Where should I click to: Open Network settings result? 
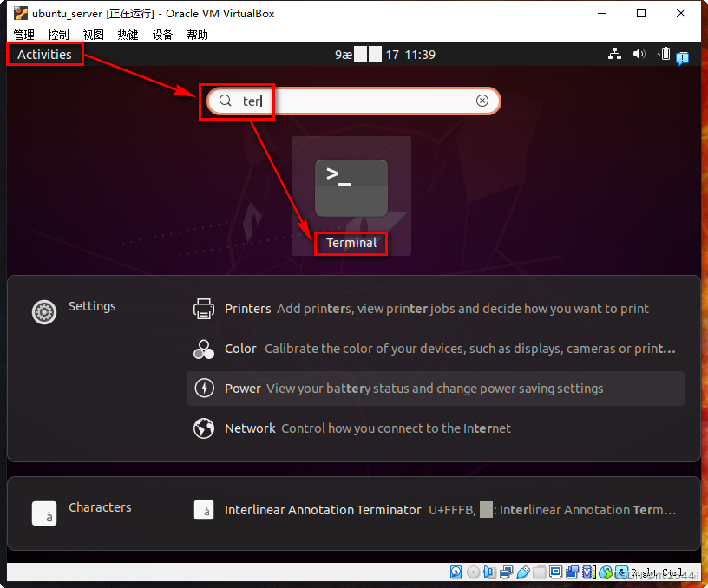[436, 428]
